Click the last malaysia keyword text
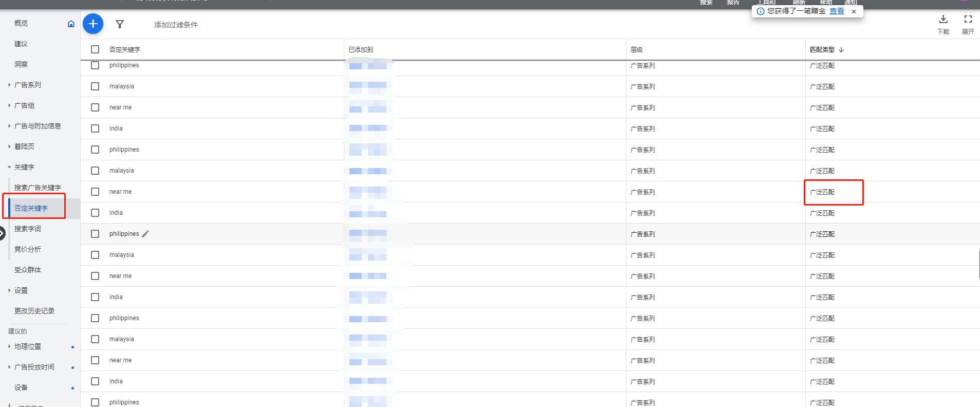980x407 pixels. pos(122,339)
